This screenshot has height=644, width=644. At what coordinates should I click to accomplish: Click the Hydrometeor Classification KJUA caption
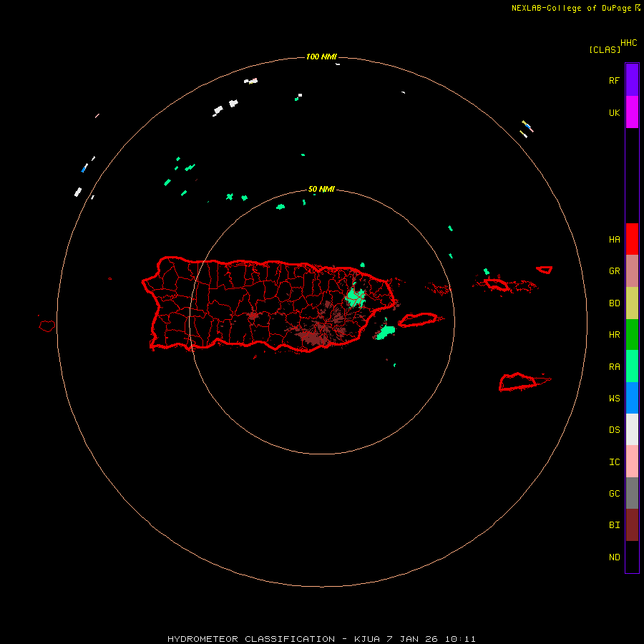coord(321,639)
